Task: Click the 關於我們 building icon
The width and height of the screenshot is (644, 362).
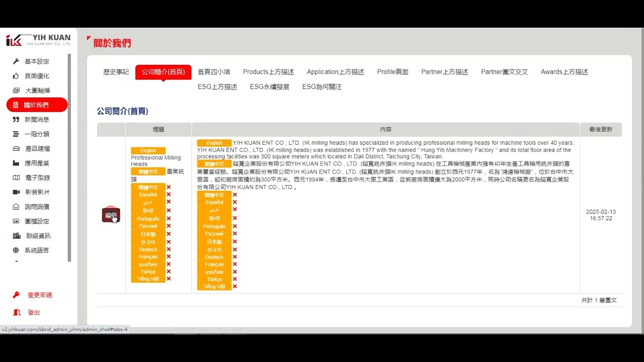Action: [16, 105]
